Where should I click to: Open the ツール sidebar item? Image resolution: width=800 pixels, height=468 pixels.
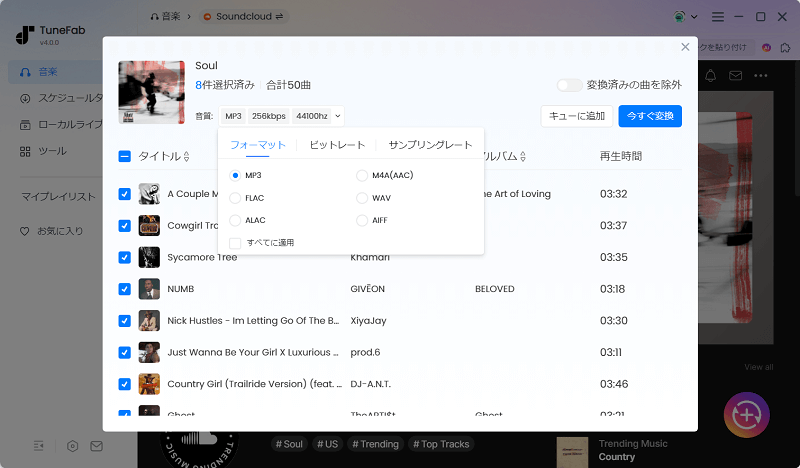click(x=43, y=151)
